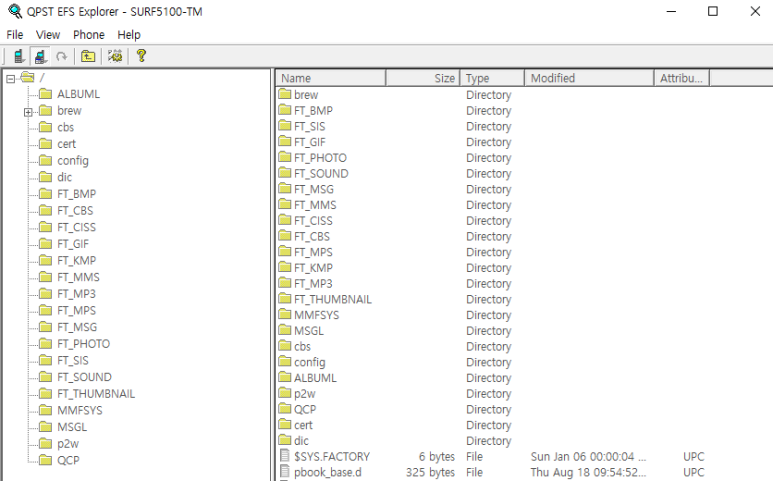Sort by Type column header
The width and height of the screenshot is (773, 481).
[492, 78]
